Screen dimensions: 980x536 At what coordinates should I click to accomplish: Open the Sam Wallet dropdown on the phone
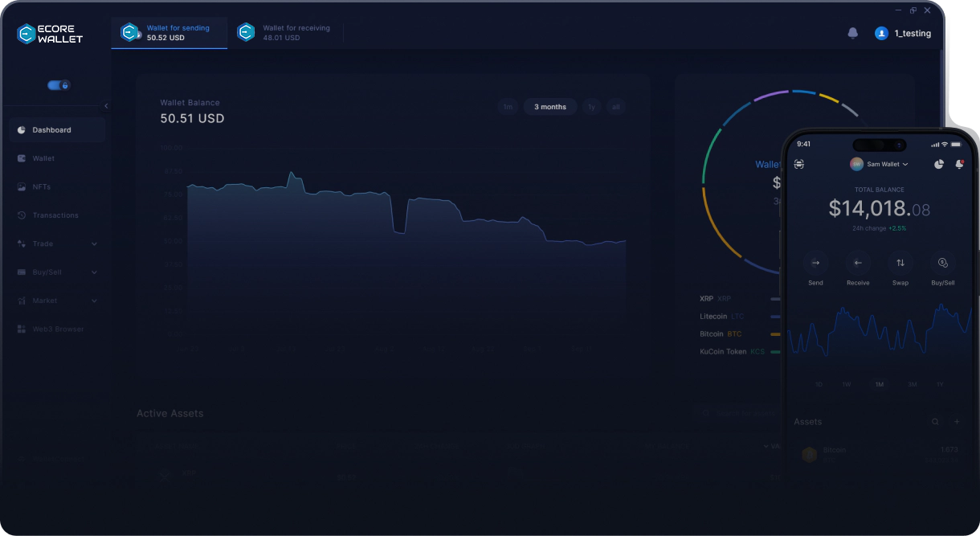click(880, 164)
